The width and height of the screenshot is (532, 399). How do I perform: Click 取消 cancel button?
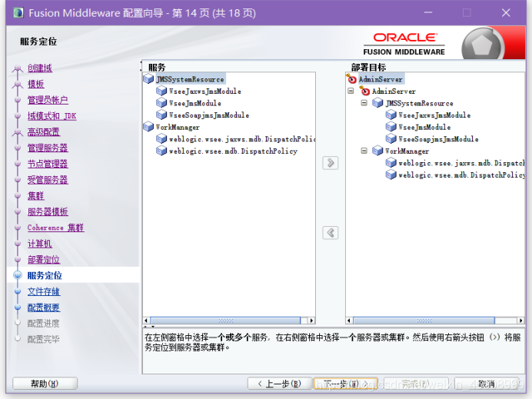487,384
